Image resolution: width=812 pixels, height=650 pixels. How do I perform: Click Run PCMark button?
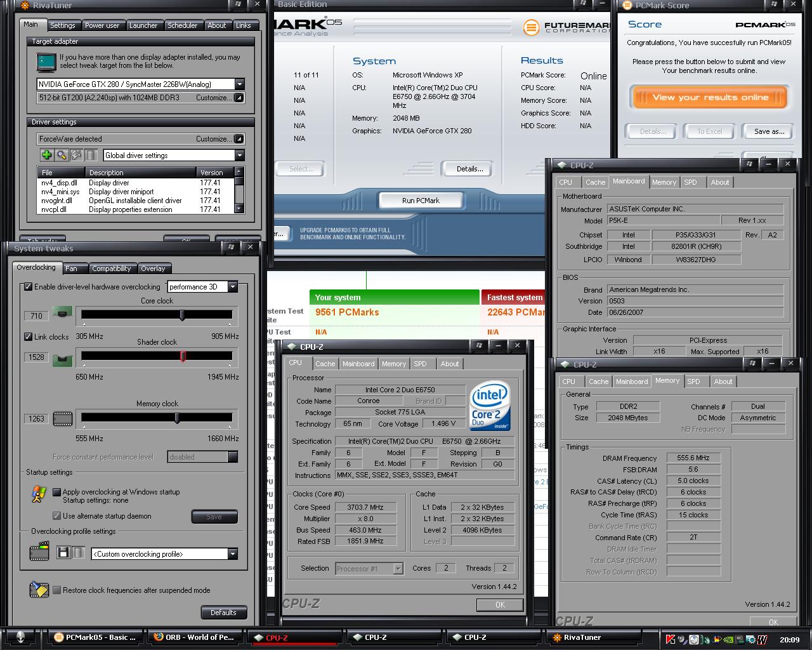coord(421,201)
